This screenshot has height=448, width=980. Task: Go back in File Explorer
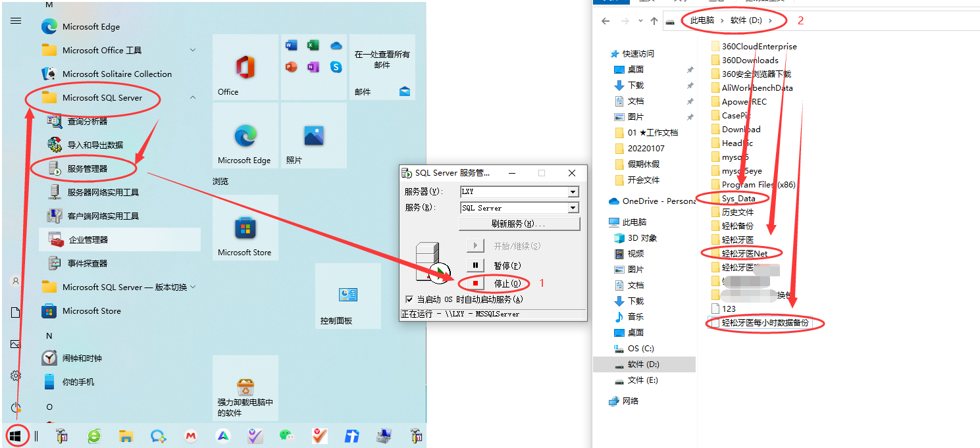(x=606, y=21)
